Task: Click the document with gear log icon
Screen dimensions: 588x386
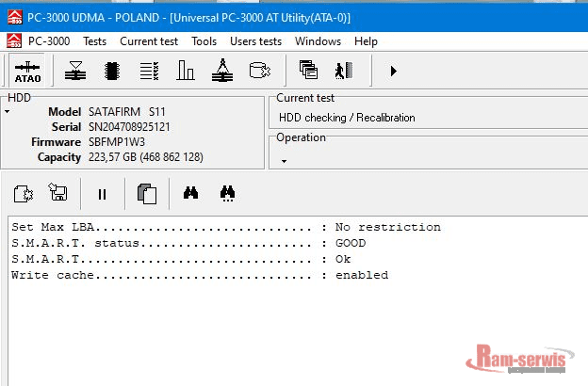Action: pyautogui.click(x=24, y=194)
